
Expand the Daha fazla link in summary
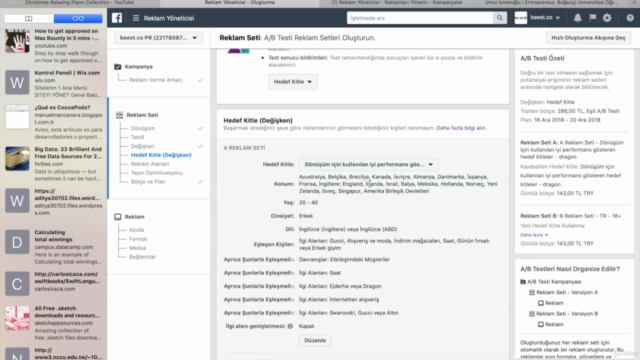pyautogui.click(x=534, y=235)
